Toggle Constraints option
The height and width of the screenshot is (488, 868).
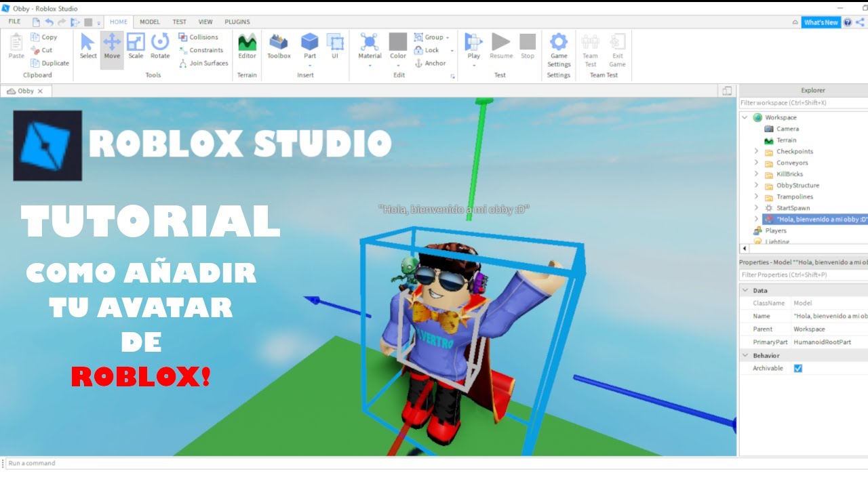[201, 50]
